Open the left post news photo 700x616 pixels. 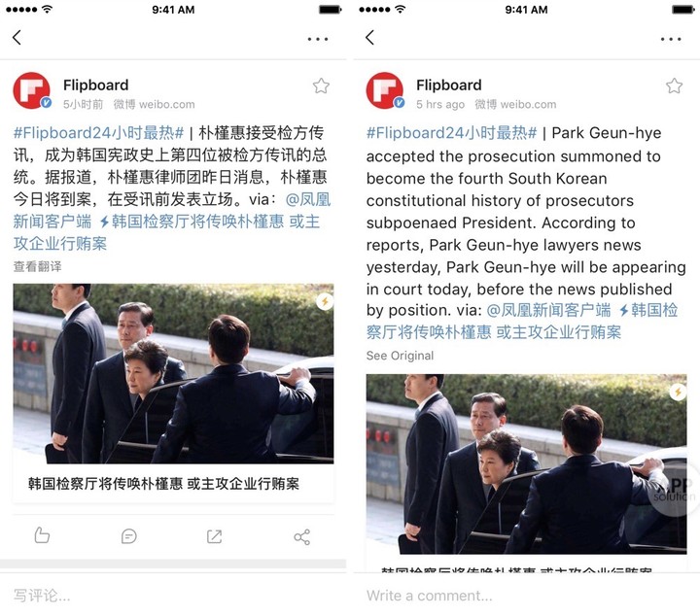click(x=173, y=374)
